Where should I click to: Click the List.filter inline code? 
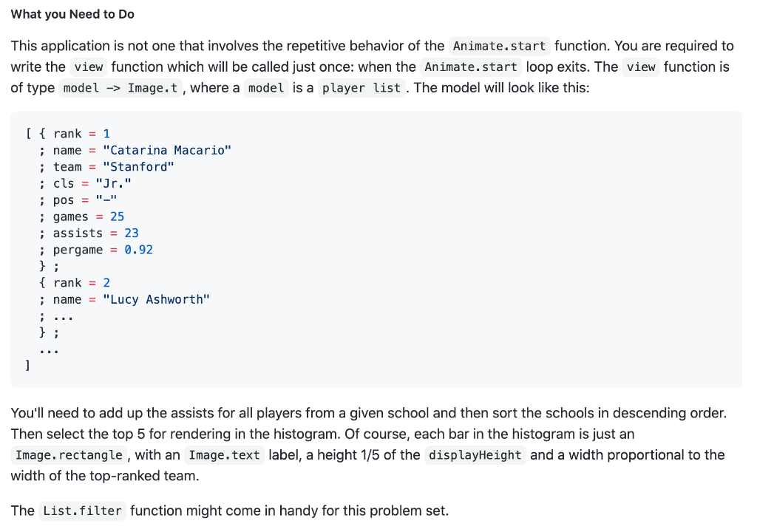[x=83, y=511]
